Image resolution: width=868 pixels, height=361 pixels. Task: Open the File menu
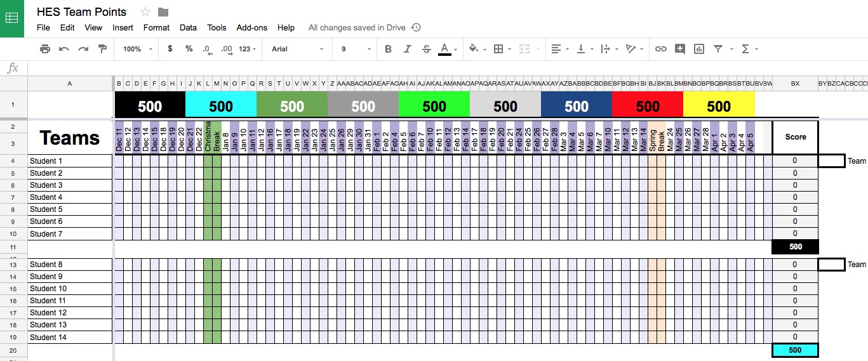tap(43, 28)
